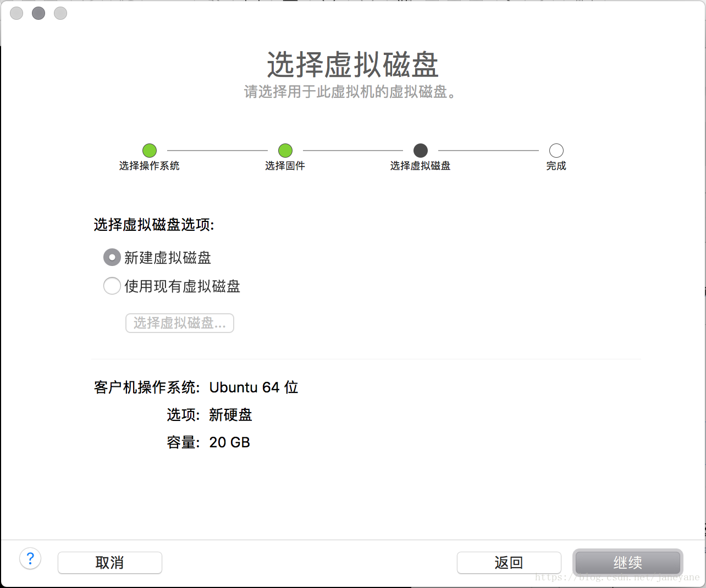Click the 选择虚拟磁盘... button
Image resolution: width=706 pixels, height=588 pixels.
tap(180, 323)
